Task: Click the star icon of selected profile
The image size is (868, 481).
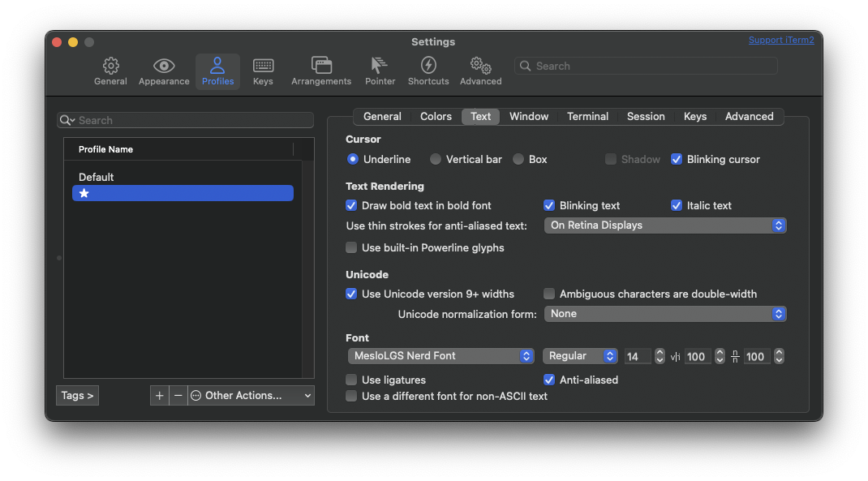Action: [84, 193]
